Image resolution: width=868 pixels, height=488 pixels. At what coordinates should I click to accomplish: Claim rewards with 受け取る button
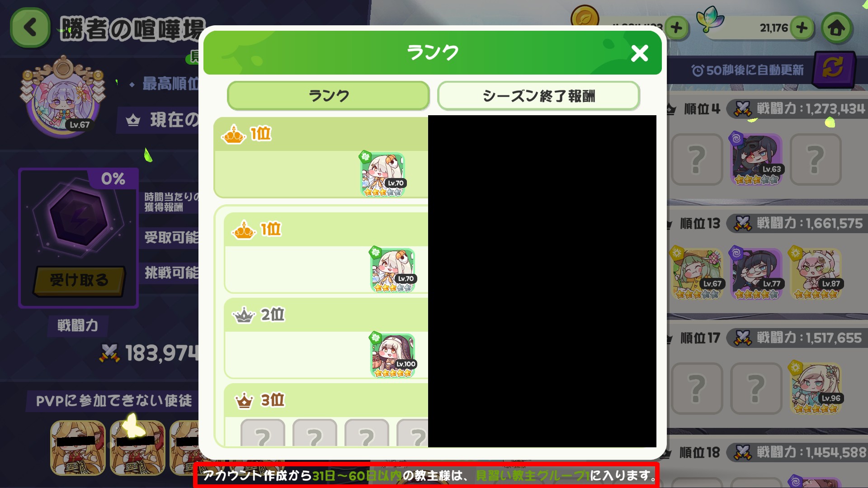pyautogui.click(x=79, y=280)
